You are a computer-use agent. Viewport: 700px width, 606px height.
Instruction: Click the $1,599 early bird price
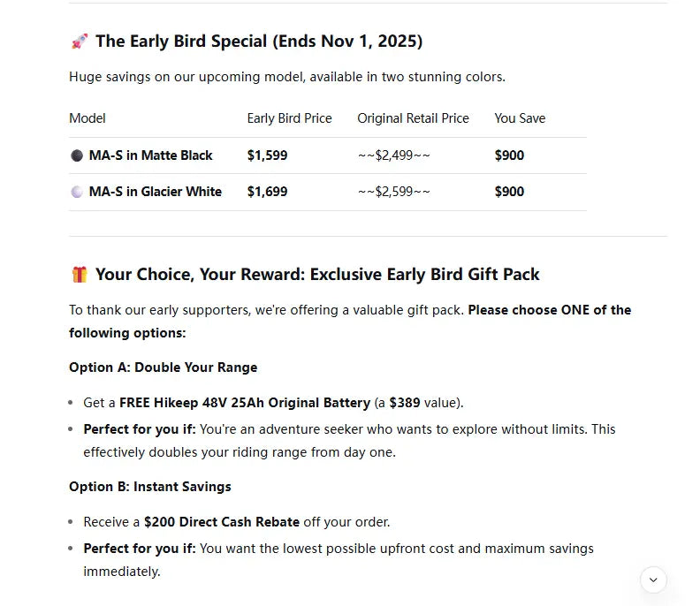pyautogui.click(x=268, y=155)
